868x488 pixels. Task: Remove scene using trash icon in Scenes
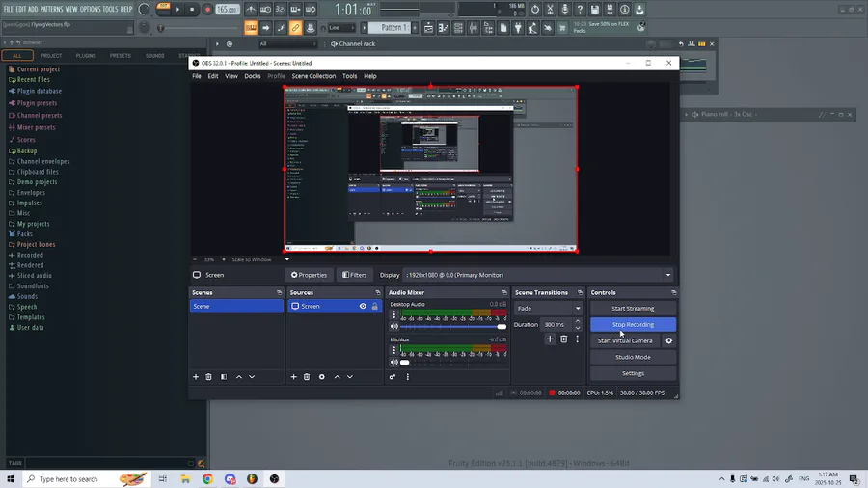tap(209, 377)
